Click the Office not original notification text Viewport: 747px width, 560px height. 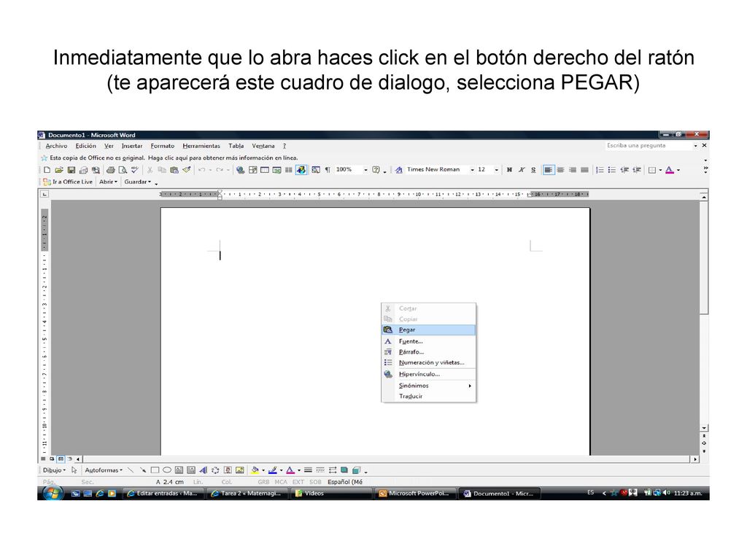(174, 158)
